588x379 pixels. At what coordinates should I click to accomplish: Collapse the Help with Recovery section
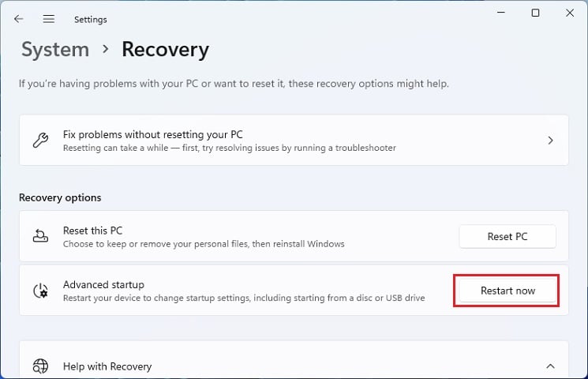[x=550, y=366]
